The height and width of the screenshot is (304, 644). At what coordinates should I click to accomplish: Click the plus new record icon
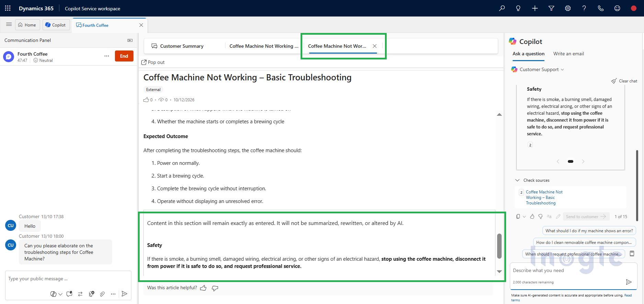535,8
